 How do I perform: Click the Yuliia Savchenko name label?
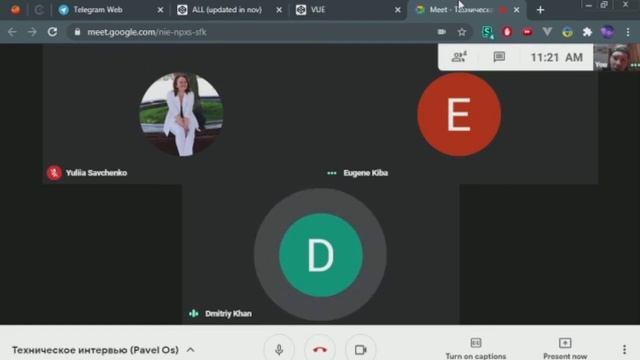(96, 173)
